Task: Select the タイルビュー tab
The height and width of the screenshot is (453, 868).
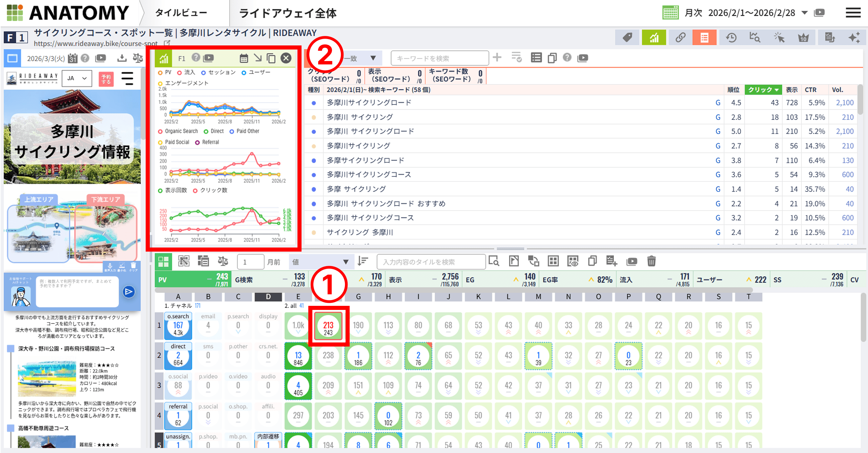Action: pyautogui.click(x=181, y=13)
